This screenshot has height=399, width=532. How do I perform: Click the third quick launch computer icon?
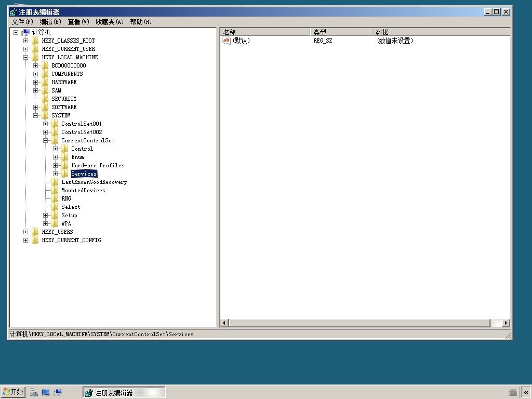pos(58,393)
